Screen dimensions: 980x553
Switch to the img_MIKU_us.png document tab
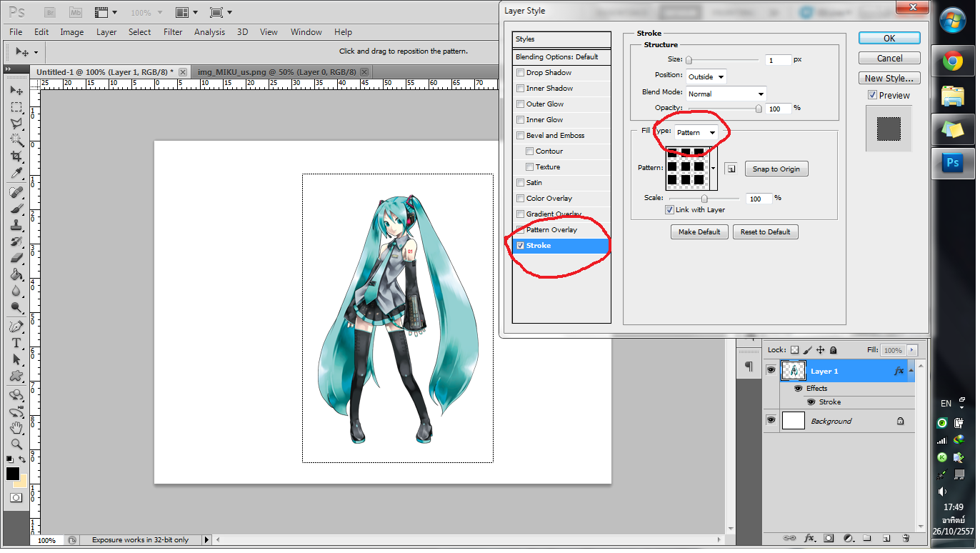click(282, 72)
